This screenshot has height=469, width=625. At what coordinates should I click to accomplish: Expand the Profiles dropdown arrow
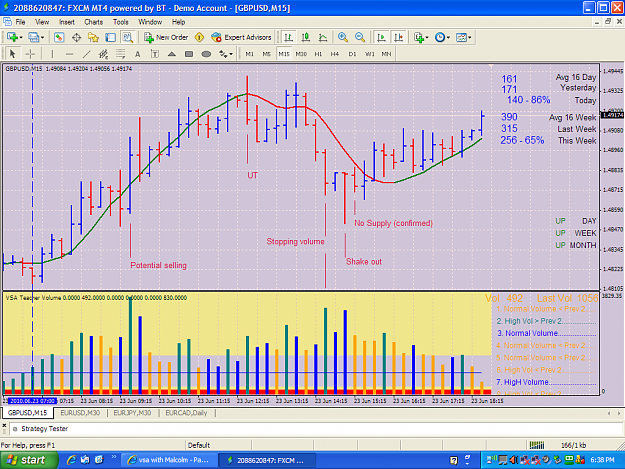point(42,37)
